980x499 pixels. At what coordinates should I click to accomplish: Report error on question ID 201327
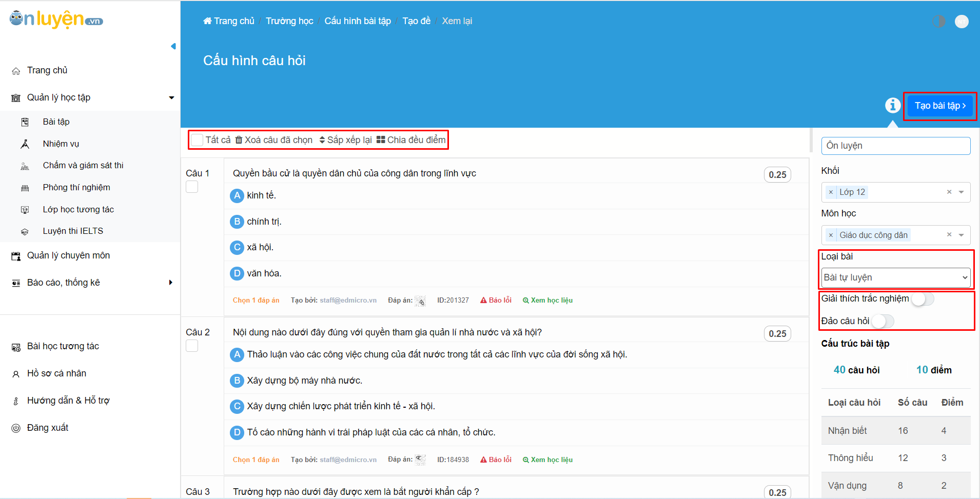click(496, 300)
